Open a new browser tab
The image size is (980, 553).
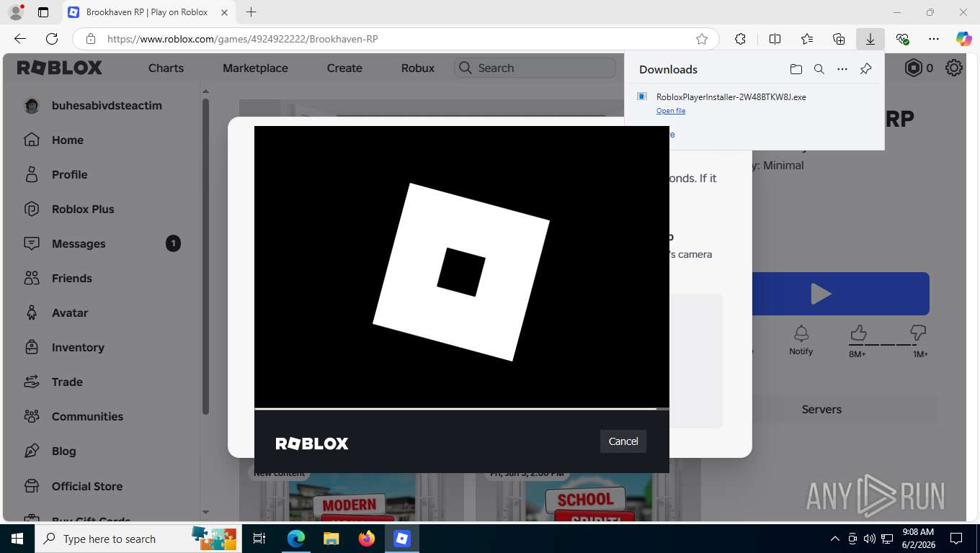click(x=251, y=12)
